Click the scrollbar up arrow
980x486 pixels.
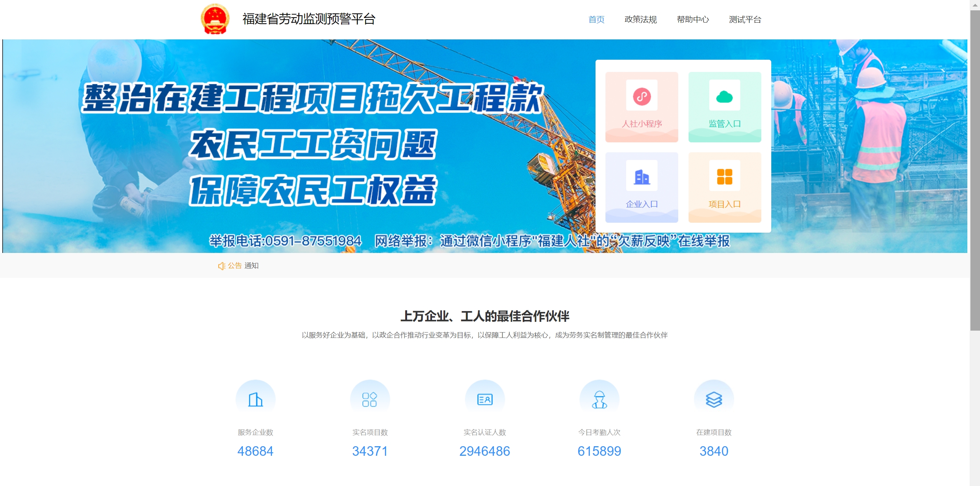click(975, 5)
